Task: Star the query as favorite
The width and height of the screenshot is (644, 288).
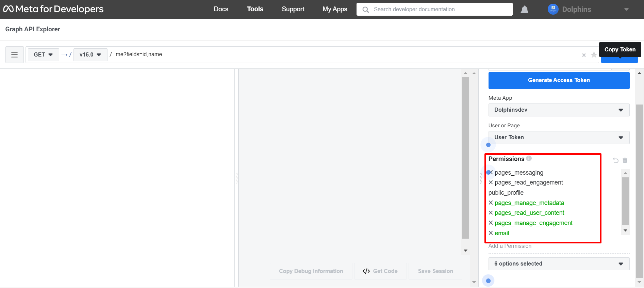Action: tap(594, 55)
